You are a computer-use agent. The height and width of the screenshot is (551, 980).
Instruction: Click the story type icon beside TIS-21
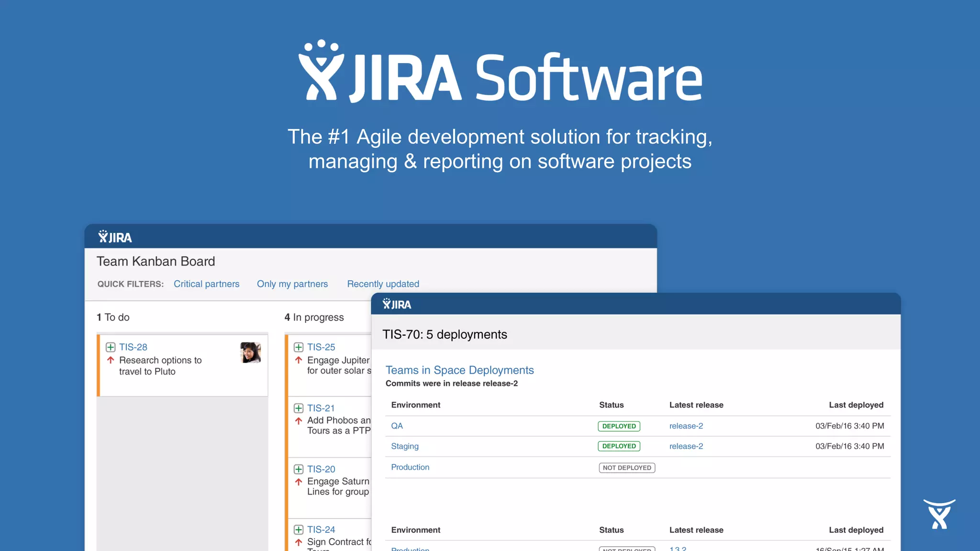coord(299,408)
